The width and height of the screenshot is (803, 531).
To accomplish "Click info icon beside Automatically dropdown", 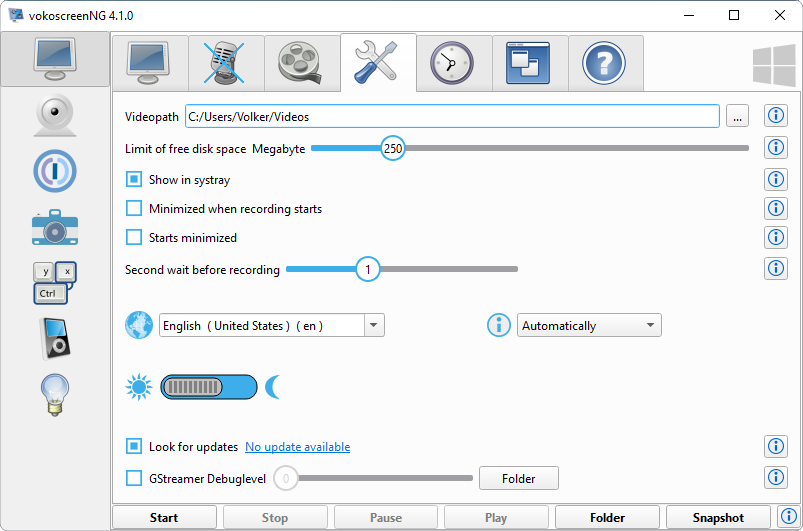I will [x=498, y=326].
